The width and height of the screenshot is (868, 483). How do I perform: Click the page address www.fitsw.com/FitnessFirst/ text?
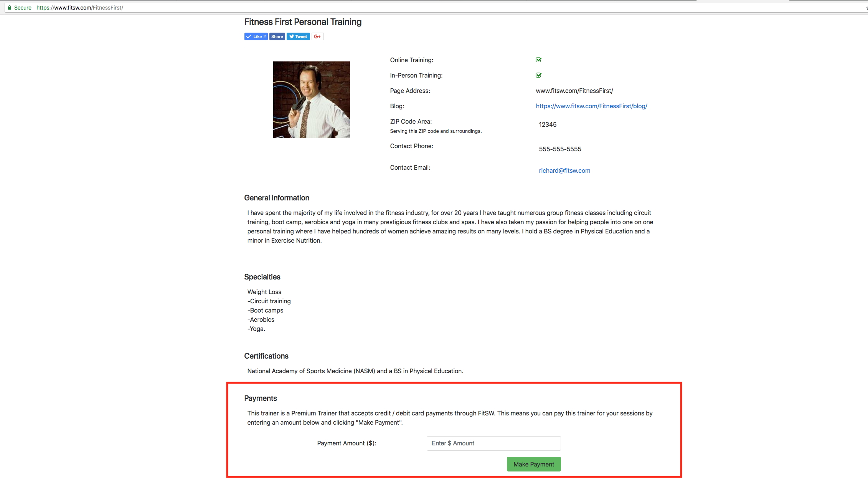(574, 91)
